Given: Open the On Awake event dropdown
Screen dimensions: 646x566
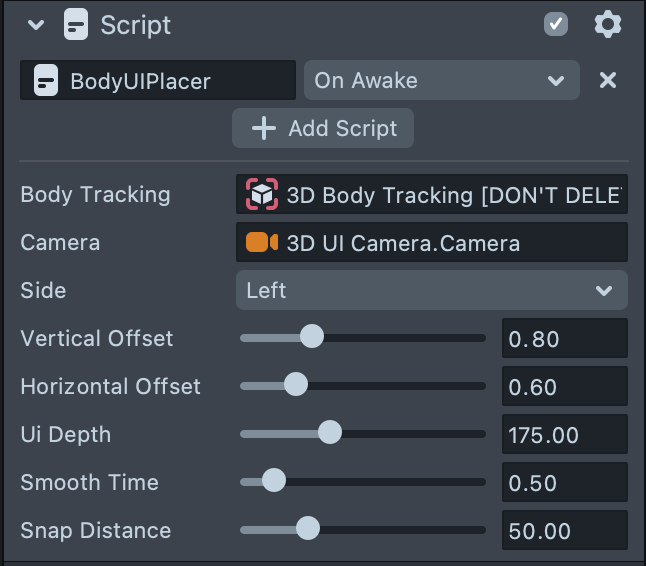Looking at the screenshot, I should (441, 80).
